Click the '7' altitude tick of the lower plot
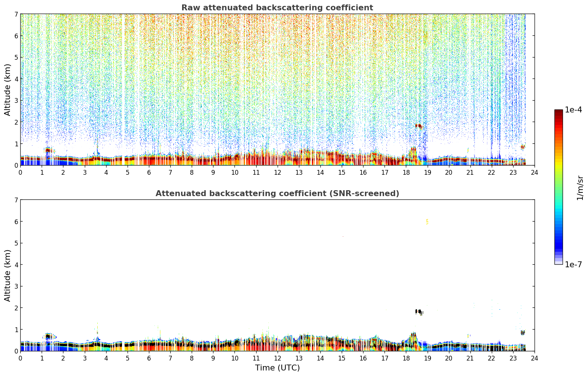The width and height of the screenshot is (588, 376). pyautogui.click(x=16, y=200)
